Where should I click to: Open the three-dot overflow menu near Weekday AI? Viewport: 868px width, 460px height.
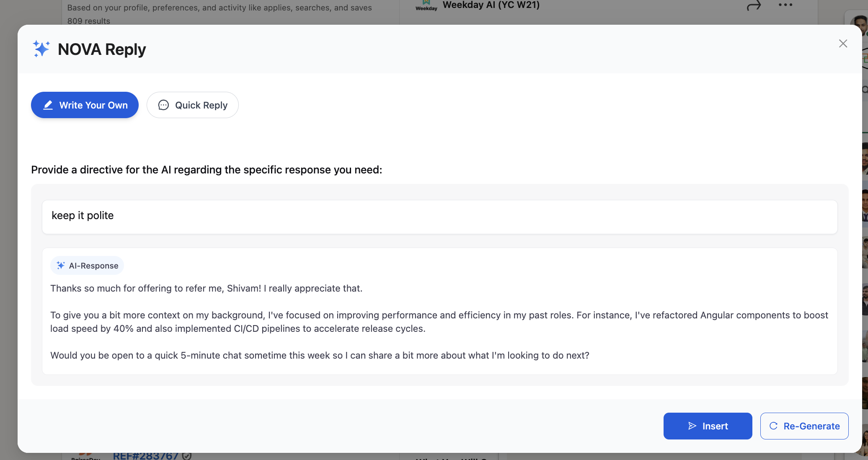tap(785, 5)
